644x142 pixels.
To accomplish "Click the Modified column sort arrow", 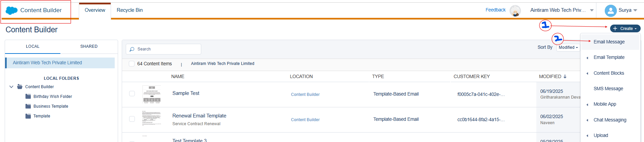I will coord(565,76).
